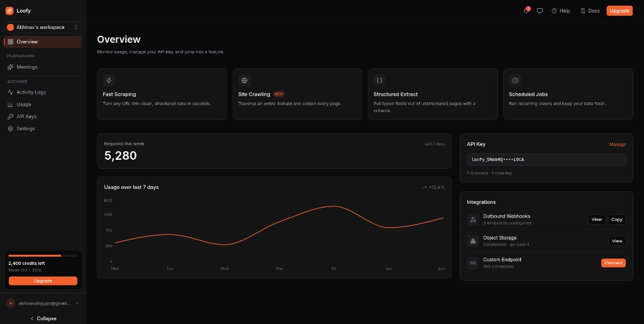Image resolution: width=644 pixels, height=324 pixels.
Task: Click the Overview grid icon
Action: click(x=11, y=42)
